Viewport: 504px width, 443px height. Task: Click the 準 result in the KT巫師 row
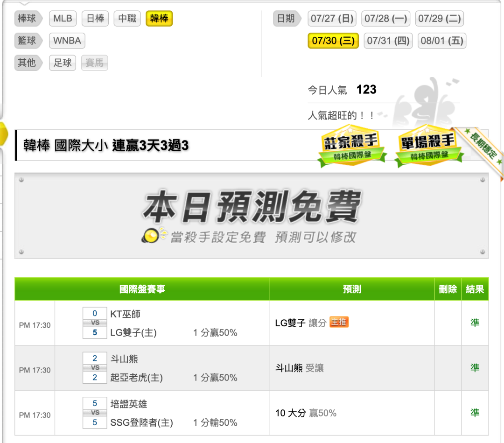[475, 323]
